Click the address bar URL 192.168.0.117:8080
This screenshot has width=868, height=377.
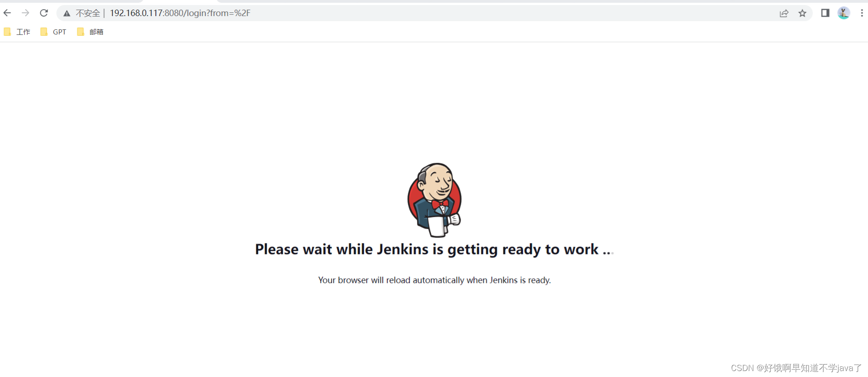(180, 13)
